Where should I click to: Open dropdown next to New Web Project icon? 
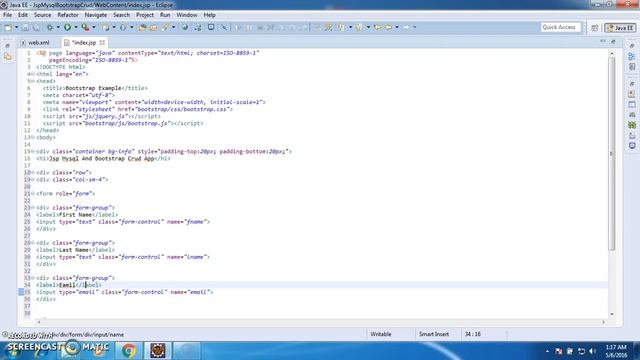pos(114,27)
